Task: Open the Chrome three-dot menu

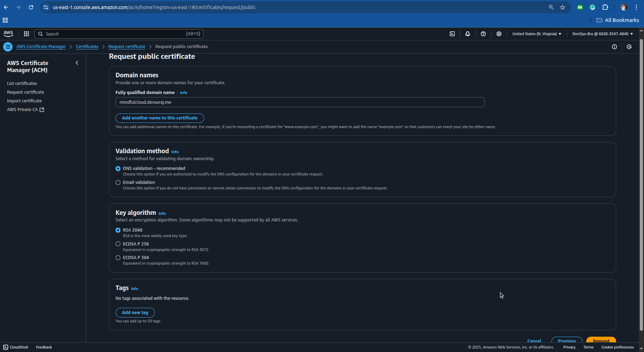Action: click(636, 7)
